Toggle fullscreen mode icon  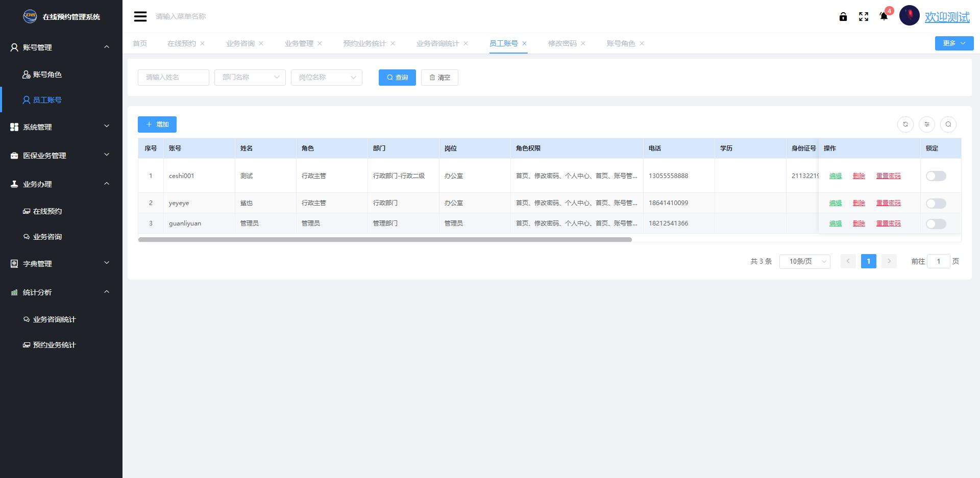pyautogui.click(x=864, y=17)
